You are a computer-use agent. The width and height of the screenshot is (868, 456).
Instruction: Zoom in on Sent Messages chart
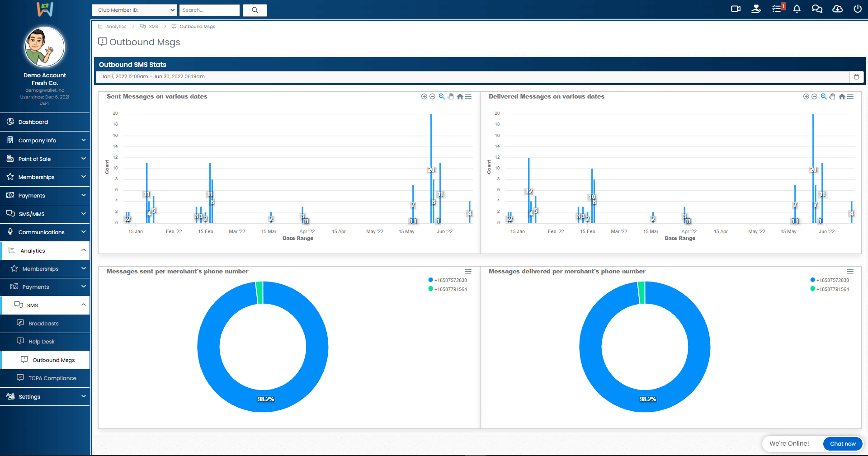click(x=424, y=97)
